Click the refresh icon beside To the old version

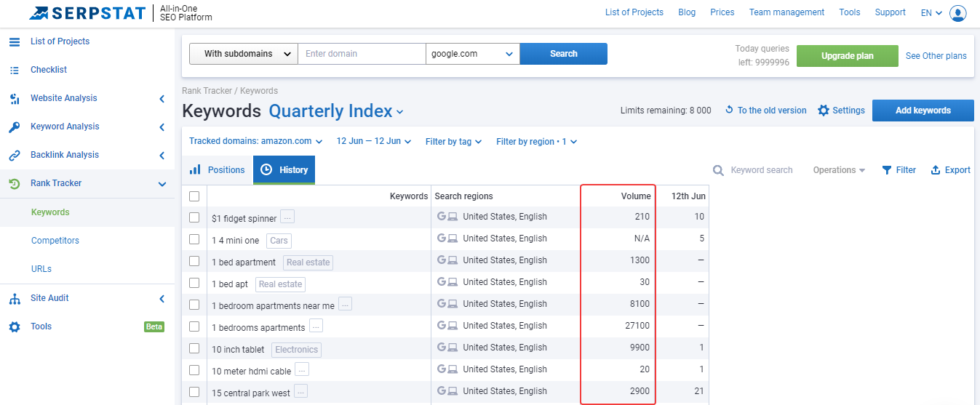point(729,111)
